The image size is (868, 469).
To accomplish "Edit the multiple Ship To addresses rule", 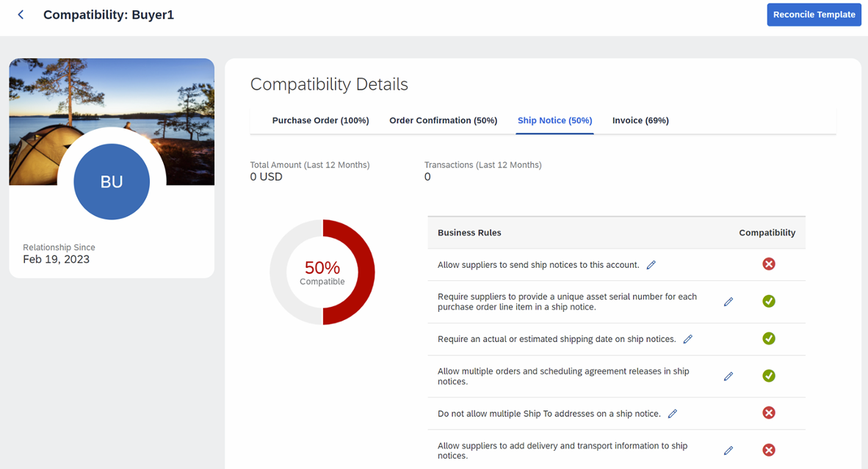I will pos(672,413).
